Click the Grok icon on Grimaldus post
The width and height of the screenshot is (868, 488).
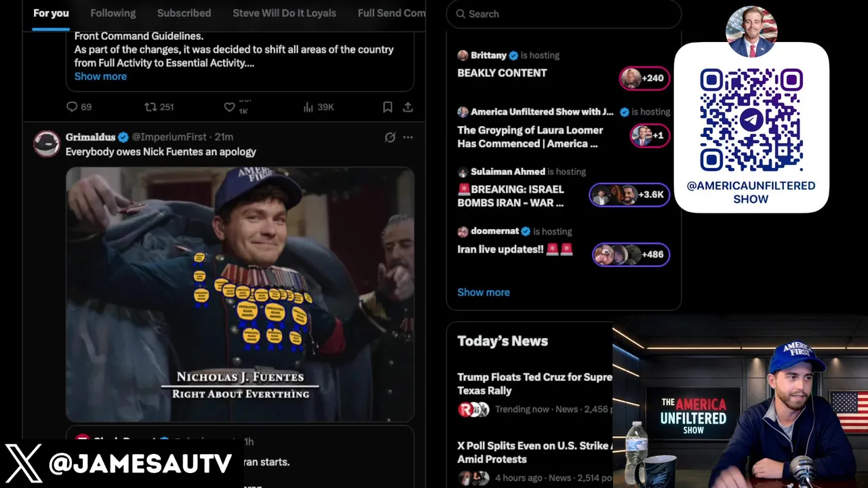click(x=390, y=137)
